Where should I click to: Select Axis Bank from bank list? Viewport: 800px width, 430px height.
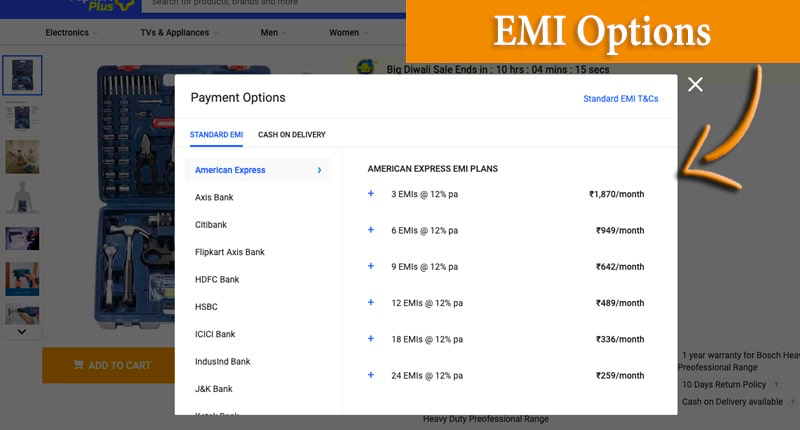pos(214,197)
